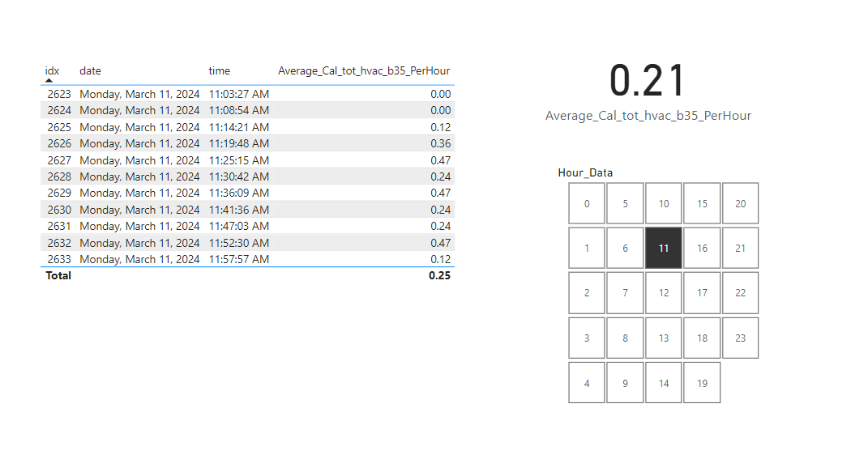Click time cell 11:57:57 AM

pos(238,259)
